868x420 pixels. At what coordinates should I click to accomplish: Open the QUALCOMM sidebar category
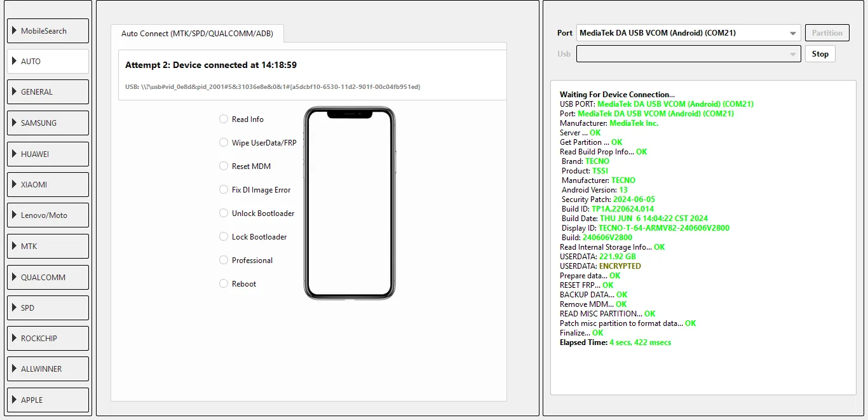pos(48,277)
